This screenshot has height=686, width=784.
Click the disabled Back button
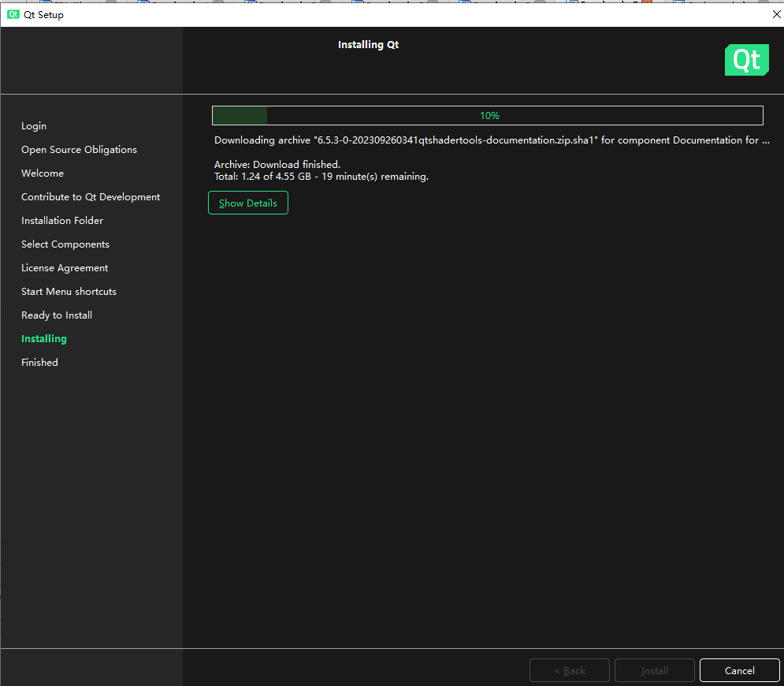coord(570,670)
